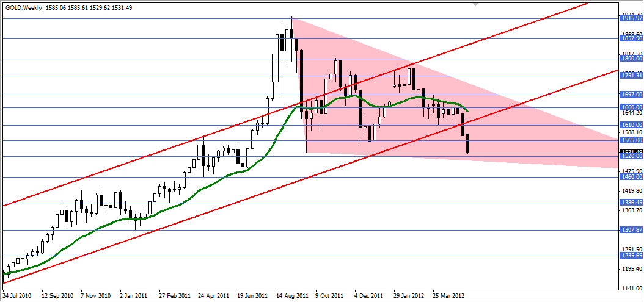Select the 1857.96 horizontal level label
This screenshot has width=644, height=302.
(631, 38)
